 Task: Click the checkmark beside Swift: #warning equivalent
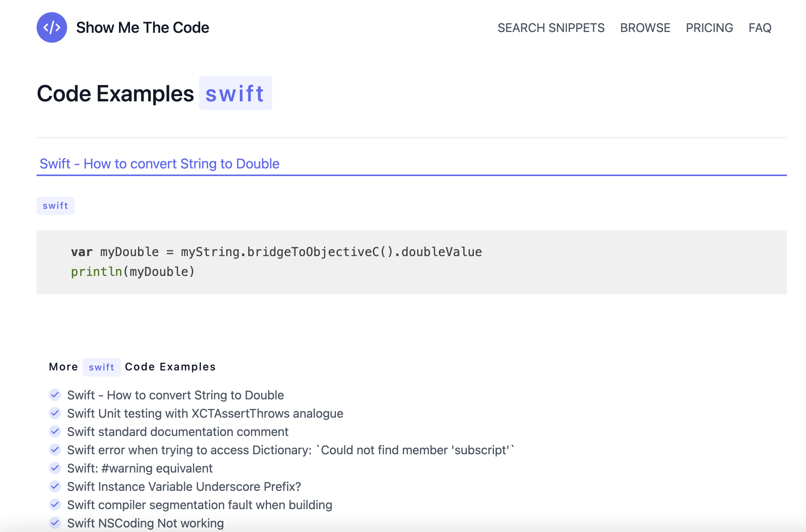pyautogui.click(x=56, y=468)
